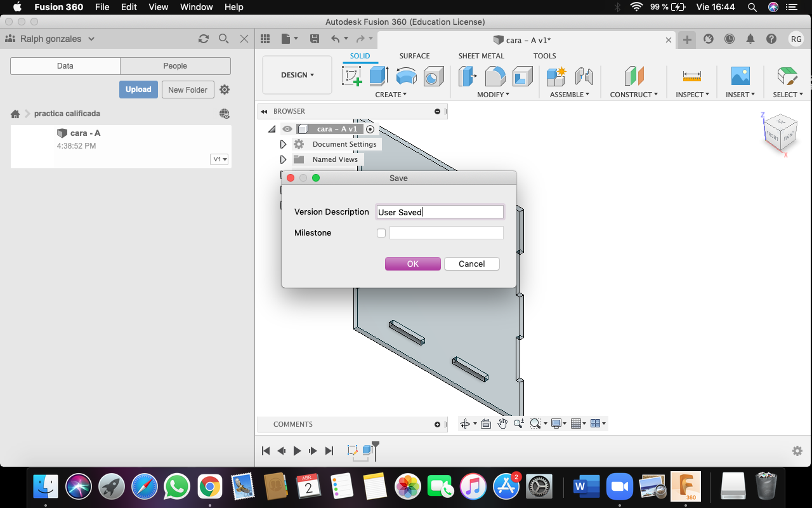
Task: Open the Window menu in menu bar
Action: click(x=197, y=7)
